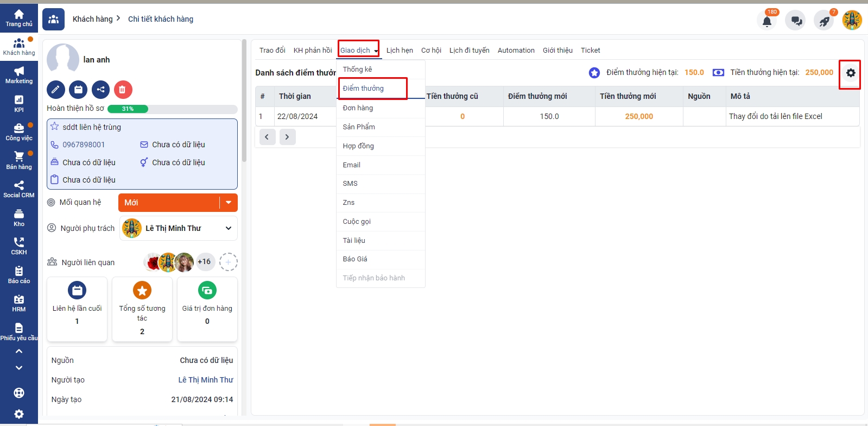868x426 pixels.
Task: Open the chat messages icon in header
Action: (796, 21)
